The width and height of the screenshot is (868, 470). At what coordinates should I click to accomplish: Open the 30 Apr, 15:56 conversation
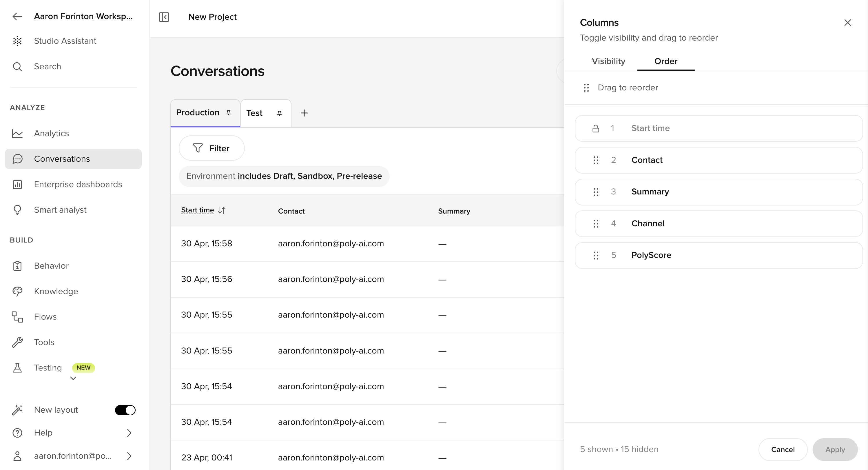[x=367, y=280]
